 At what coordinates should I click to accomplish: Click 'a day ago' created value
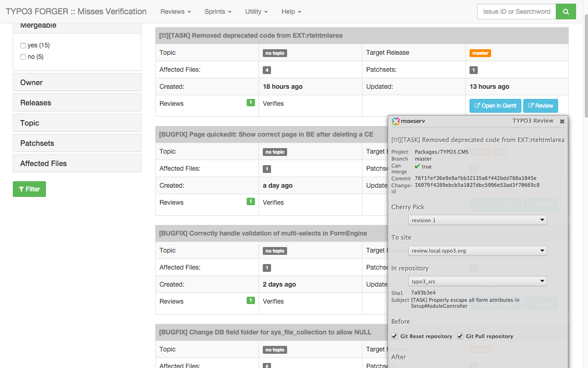277,185
